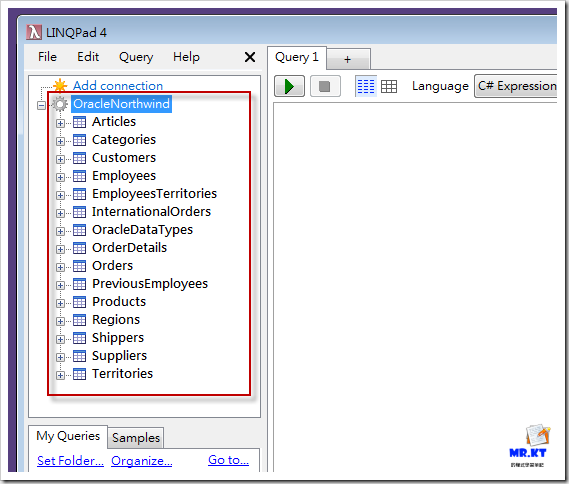Click the EmployeesTerritories table icon
This screenshot has width=569, height=484.
79,194
